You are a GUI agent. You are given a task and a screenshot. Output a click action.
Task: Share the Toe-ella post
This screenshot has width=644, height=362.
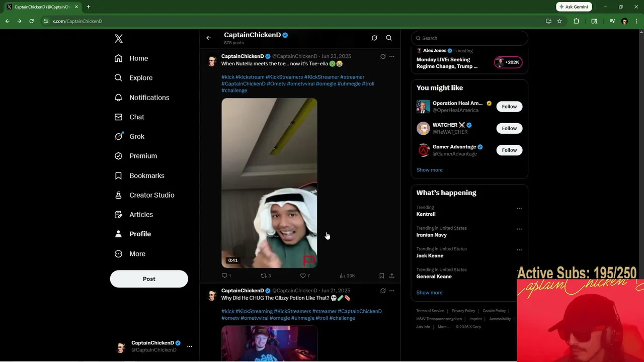click(392, 276)
